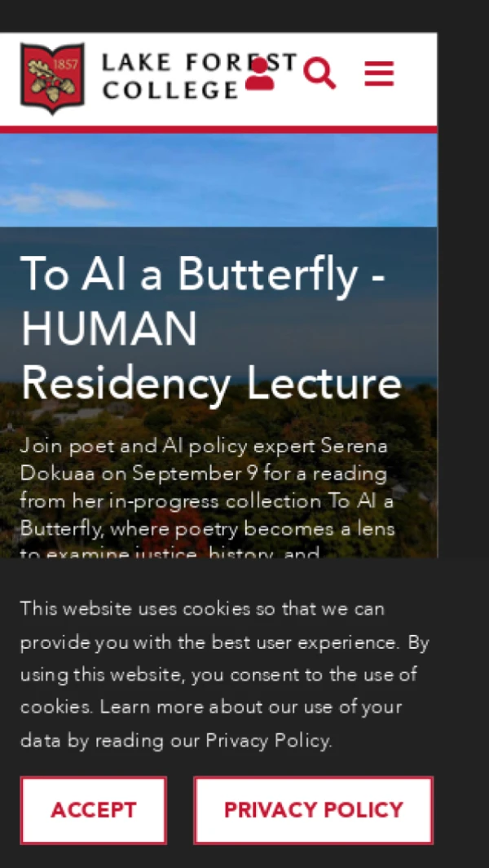Click the red divider bar under header
Viewport: 489px width, 868px height.
click(218, 129)
